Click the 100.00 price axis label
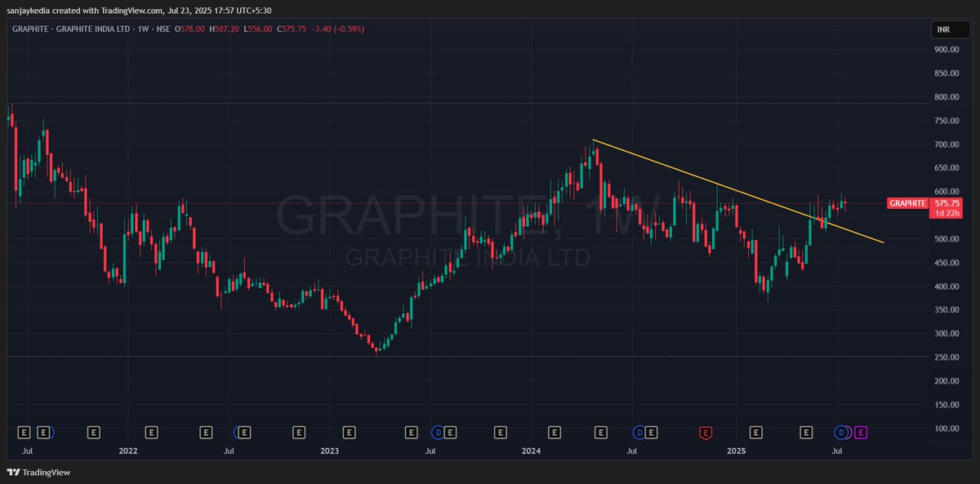This screenshot has width=980, height=484. pyautogui.click(x=947, y=428)
